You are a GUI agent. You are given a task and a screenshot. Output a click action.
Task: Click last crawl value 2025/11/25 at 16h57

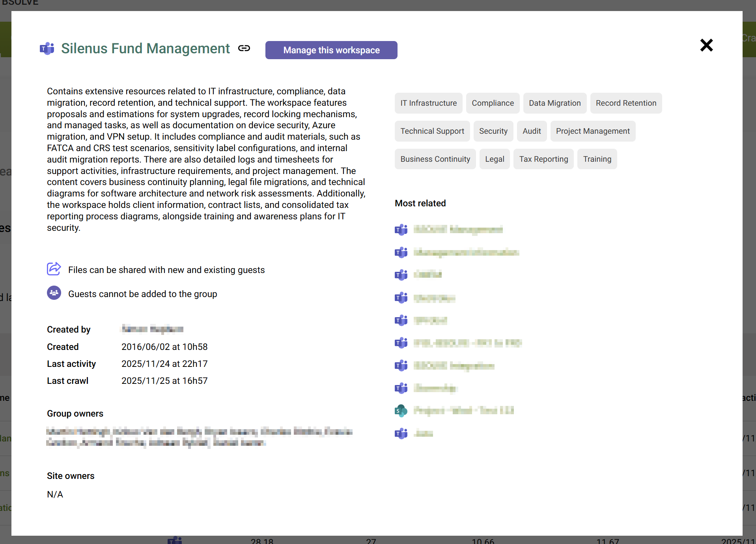point(164,381)
